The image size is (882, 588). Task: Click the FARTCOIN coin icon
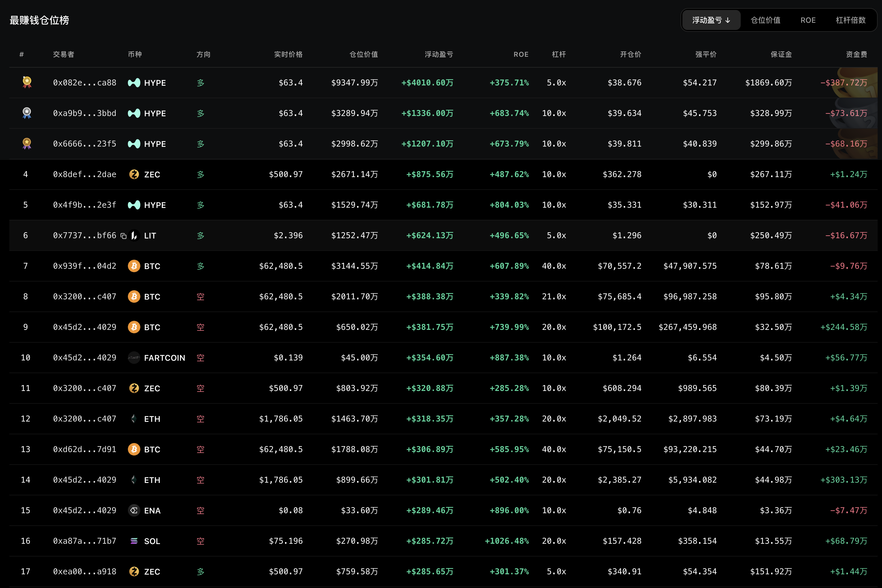pos(134,358)
